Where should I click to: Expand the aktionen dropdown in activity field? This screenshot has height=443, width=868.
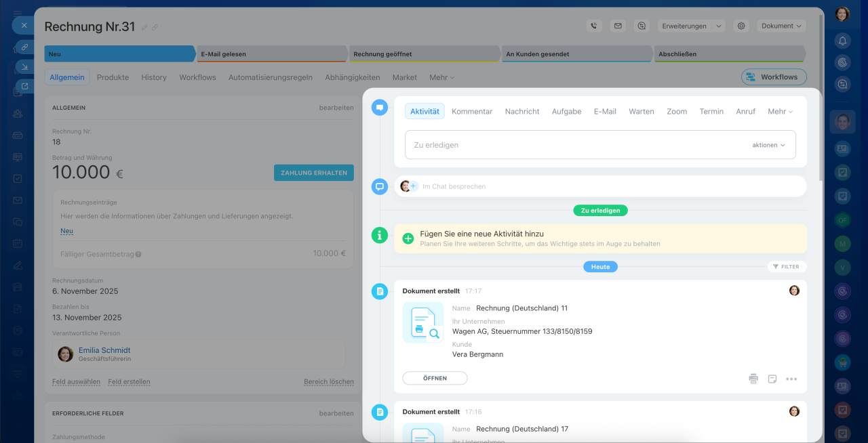coord(768,145)
